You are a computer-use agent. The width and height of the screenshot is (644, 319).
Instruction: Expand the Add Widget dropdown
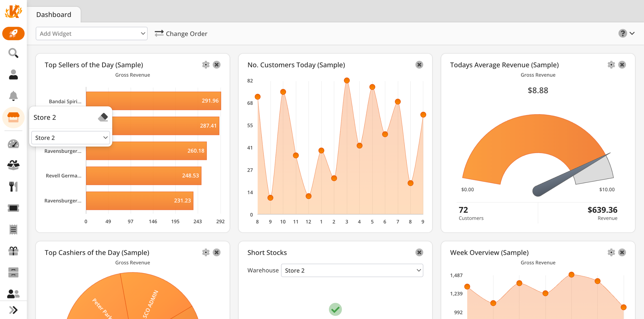92,33
